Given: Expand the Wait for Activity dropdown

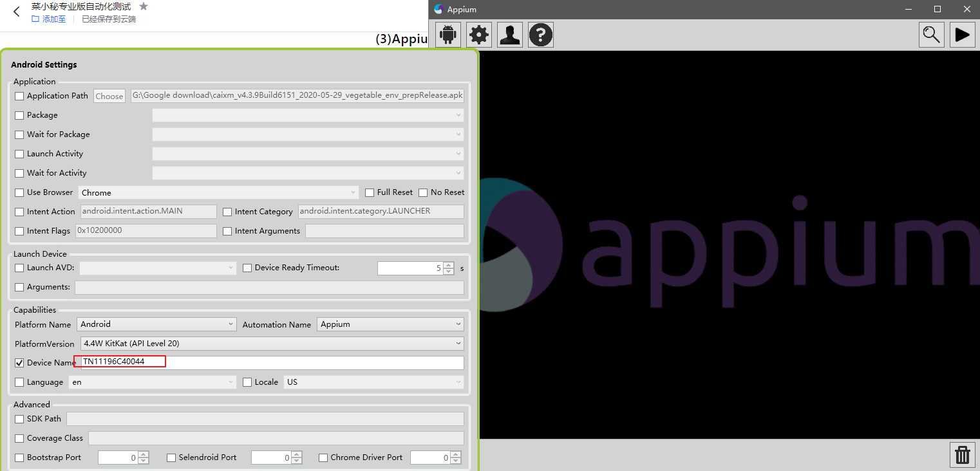Looking at the screenshot, I should coord(308,173).
